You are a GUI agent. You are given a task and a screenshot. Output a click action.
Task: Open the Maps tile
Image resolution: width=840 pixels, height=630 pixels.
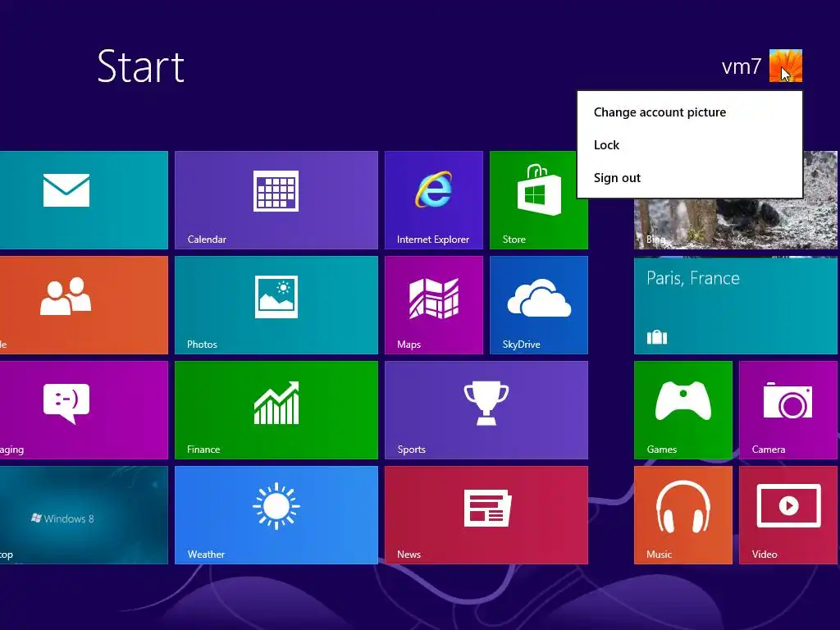click(434, 305)
